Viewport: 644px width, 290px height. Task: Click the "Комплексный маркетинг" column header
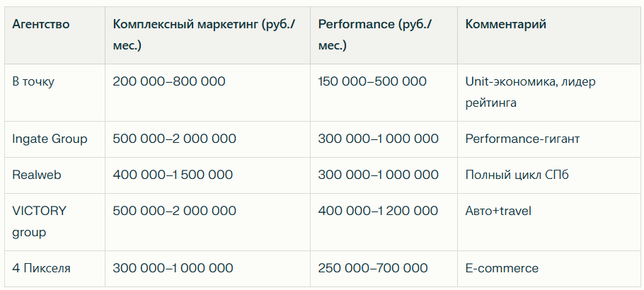pos(204,35)
